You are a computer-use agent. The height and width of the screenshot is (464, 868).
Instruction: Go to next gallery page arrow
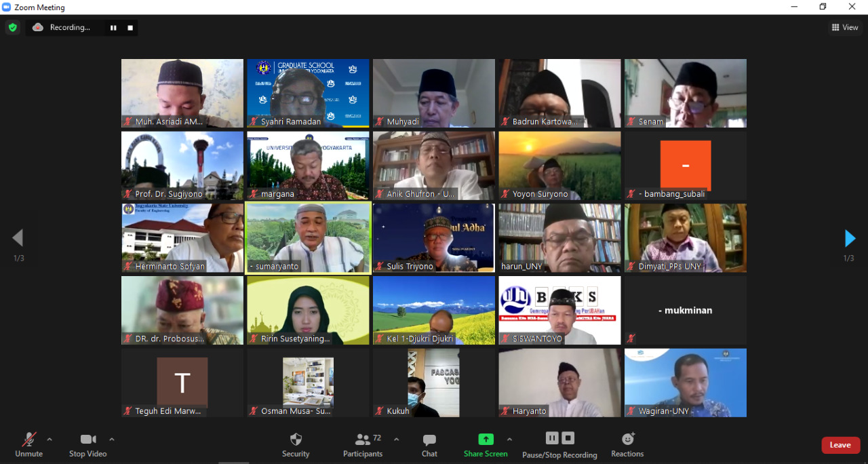pyautogui.click(x=850, y=238)
